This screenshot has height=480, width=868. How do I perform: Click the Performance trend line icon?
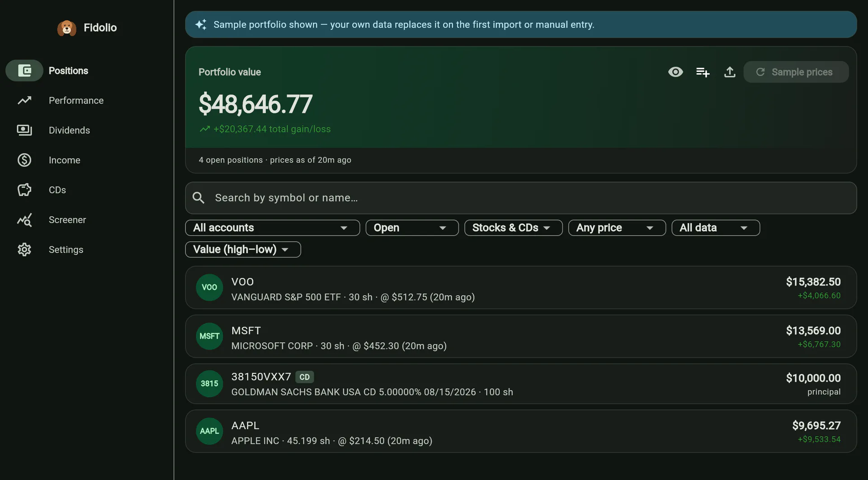[24, 100]
